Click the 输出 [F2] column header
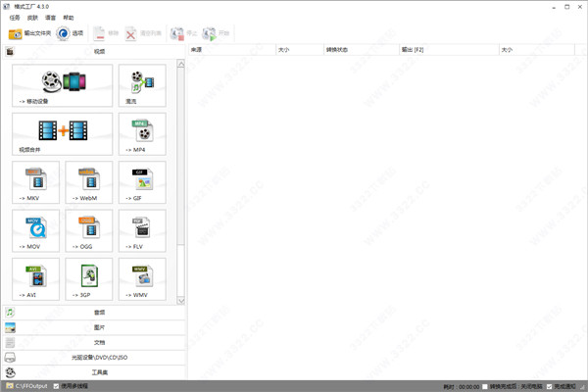588x392 pixels. pos(449,50)
